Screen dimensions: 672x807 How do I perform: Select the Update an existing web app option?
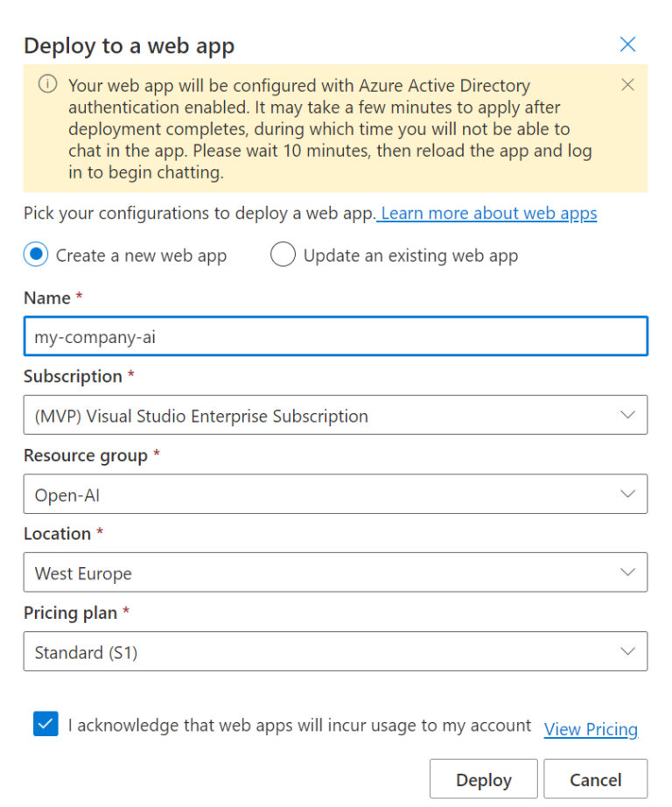point(283,255)
